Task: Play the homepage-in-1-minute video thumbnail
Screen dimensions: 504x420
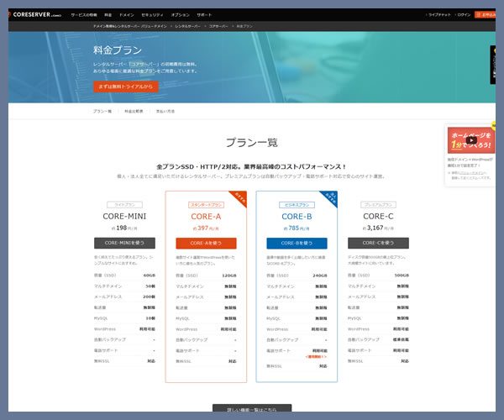Action: tap(471, 140)
